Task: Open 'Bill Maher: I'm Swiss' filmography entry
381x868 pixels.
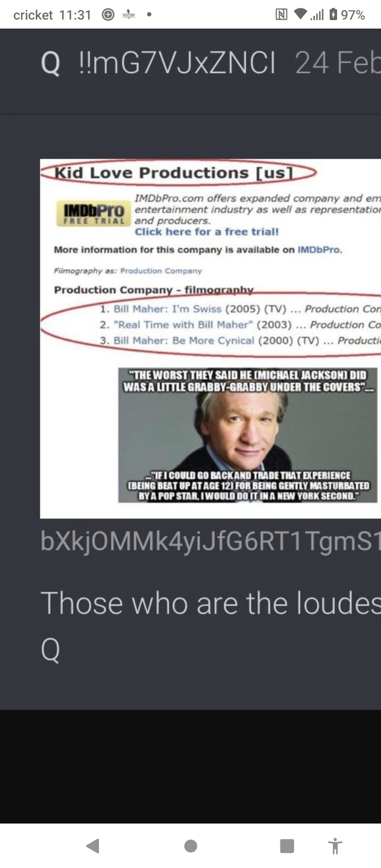Action: point(168,309)
